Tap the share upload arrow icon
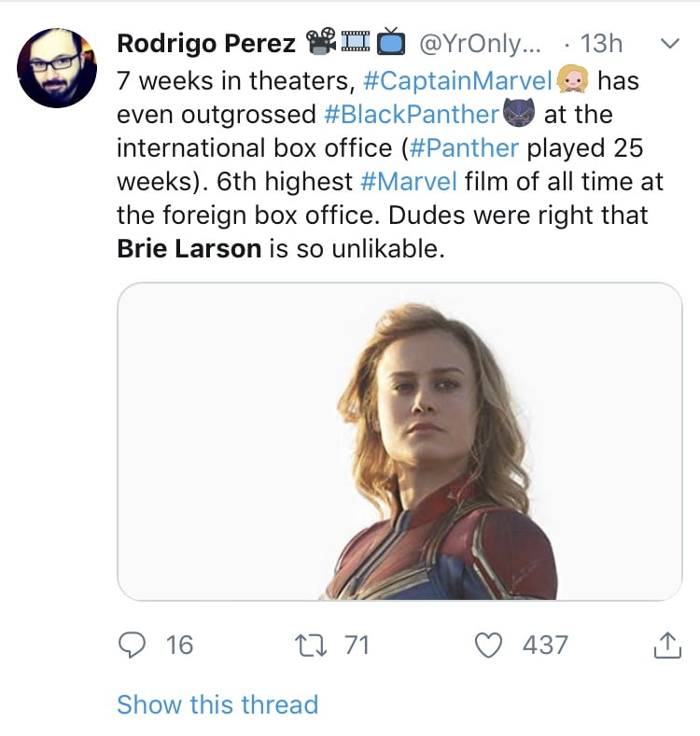The height and width of the screenshot is (736, 700). click(x=667, y=645)
